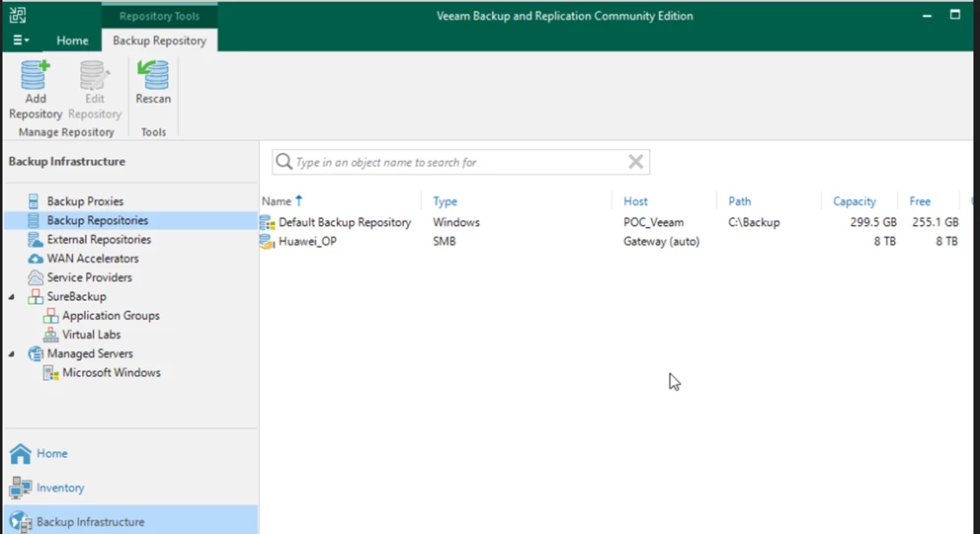Click the Home house icon in navigation pane

coord(20,453)
